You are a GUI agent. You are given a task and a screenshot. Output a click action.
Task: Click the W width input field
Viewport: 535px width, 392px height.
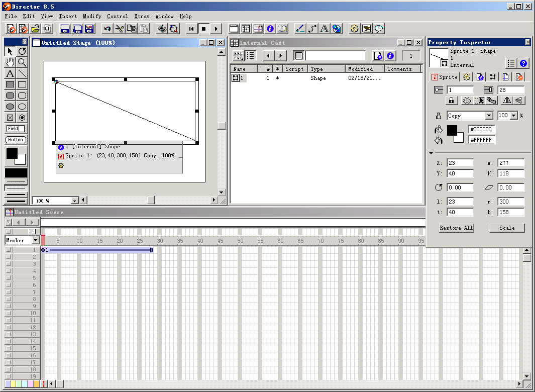511,163
